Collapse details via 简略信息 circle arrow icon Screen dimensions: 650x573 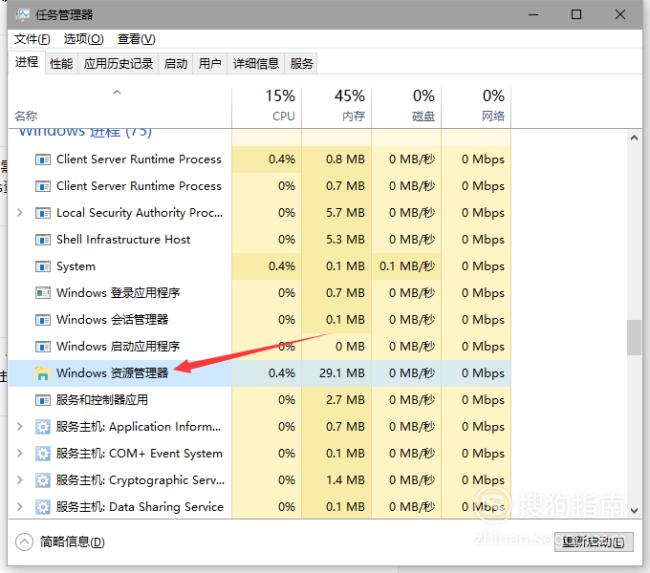[x=24, y=542]
